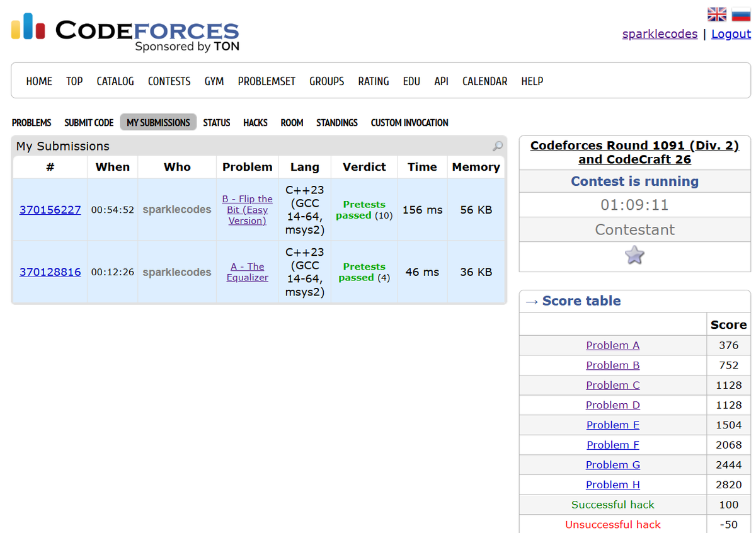
Task: Click the 156 ms time cell
Action: [422, 210]
